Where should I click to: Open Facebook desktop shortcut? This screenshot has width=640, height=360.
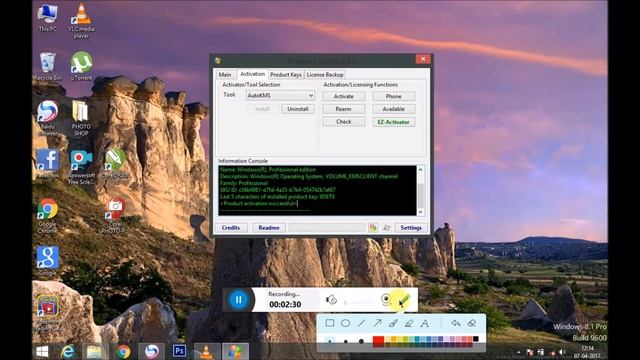(47, 164)
